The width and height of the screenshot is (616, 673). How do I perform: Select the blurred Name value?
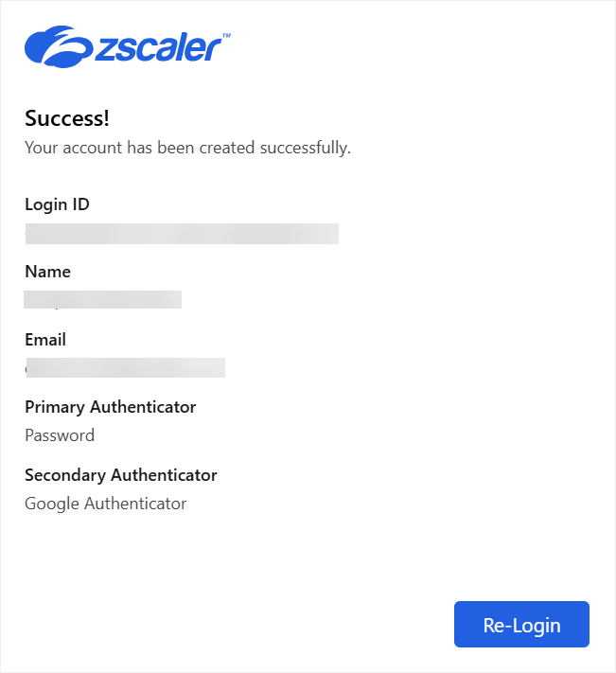point(103,300)
